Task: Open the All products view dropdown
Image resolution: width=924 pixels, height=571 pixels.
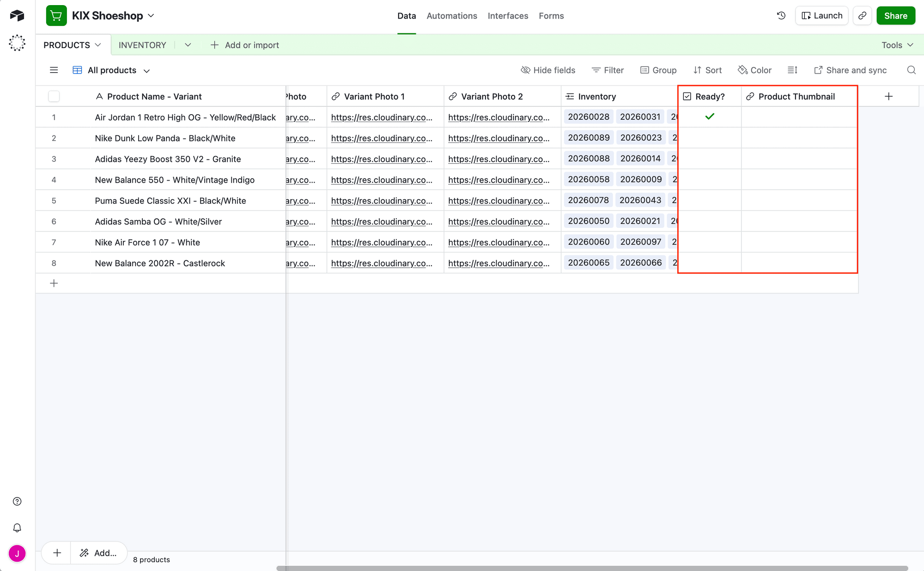Action: tap(147, 70)
